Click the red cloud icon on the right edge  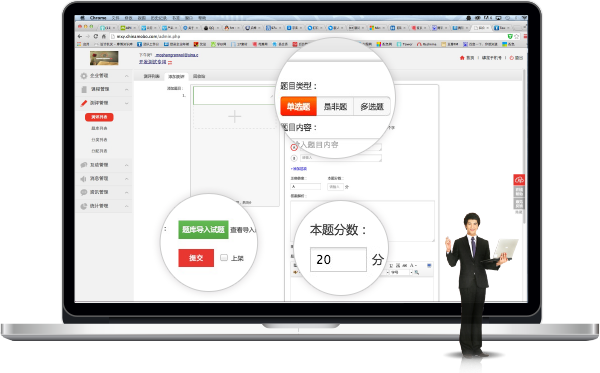(519, 179)
